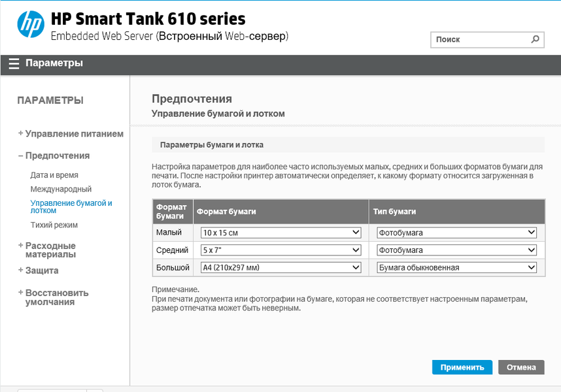
Task: Open Дата и время settings
Action: click(54, 175)
